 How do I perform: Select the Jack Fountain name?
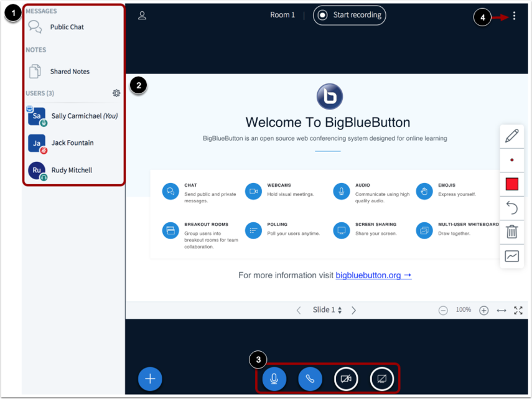tap(72, 143)
